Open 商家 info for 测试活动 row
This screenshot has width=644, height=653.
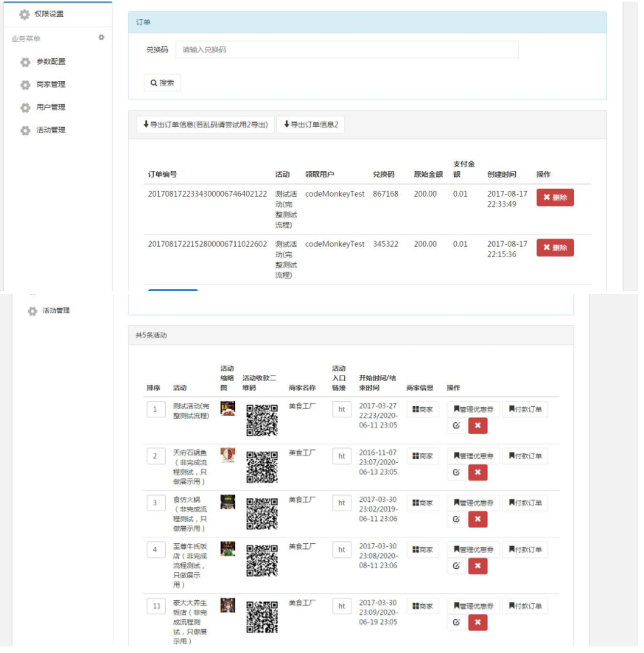coord(422,409)
